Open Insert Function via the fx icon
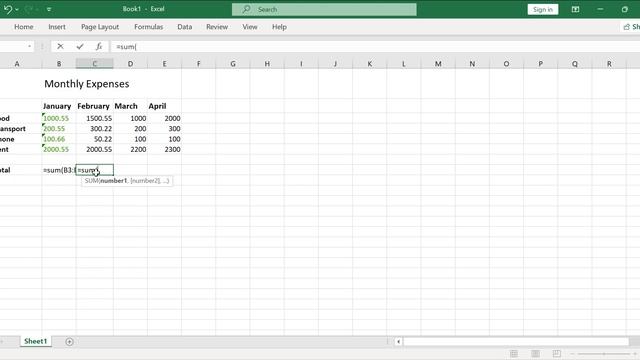The height and width of the screenshot is (360, 640). [99, 47]
